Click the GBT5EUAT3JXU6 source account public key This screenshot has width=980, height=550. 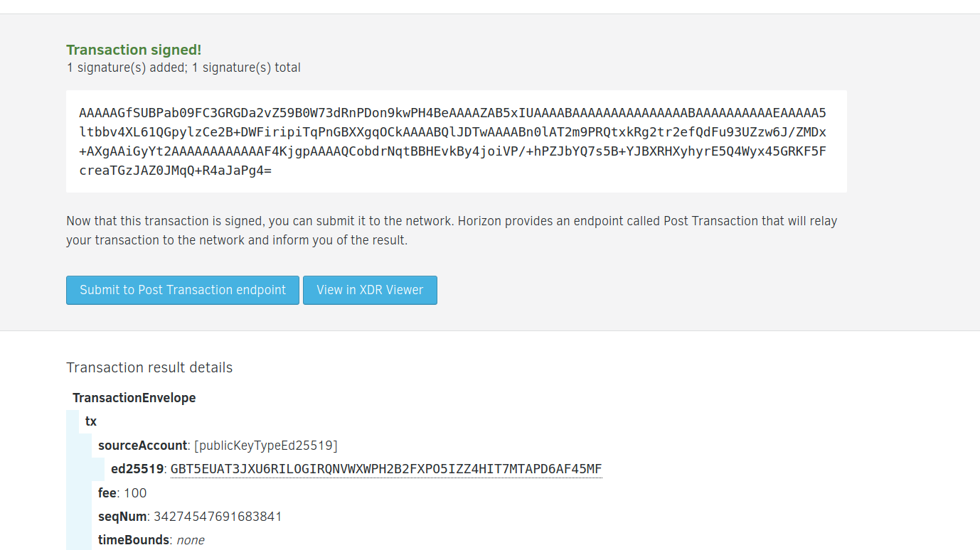(x=386, y=469)
